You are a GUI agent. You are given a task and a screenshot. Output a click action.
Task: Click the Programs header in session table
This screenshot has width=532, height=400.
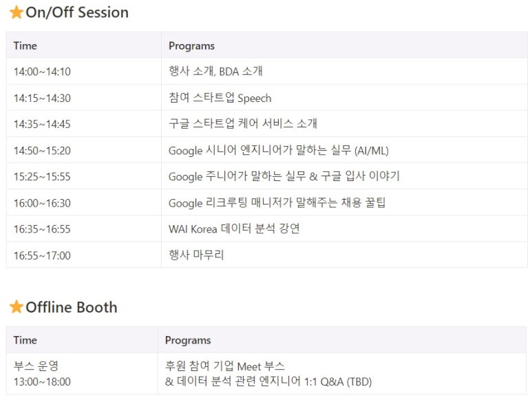(192, 46)
